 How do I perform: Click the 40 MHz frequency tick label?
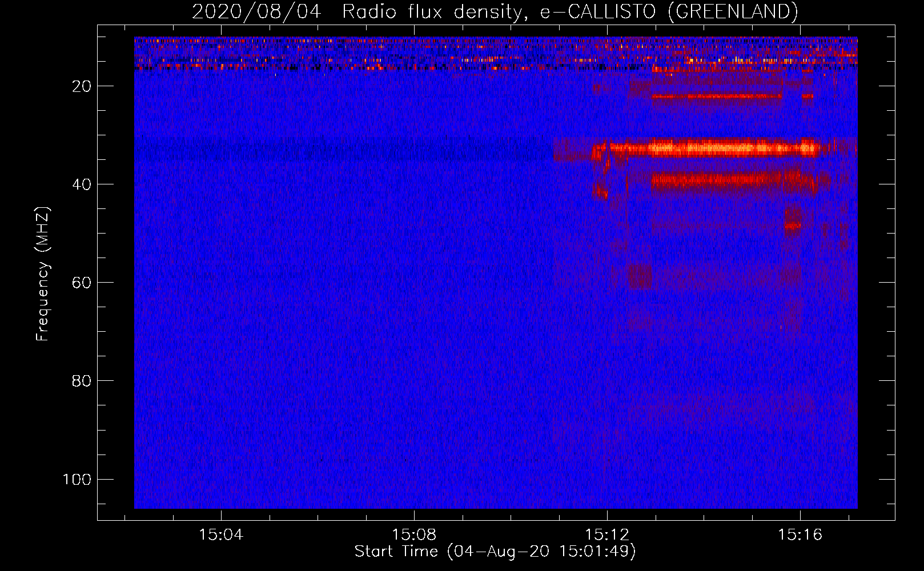point(82,184)
